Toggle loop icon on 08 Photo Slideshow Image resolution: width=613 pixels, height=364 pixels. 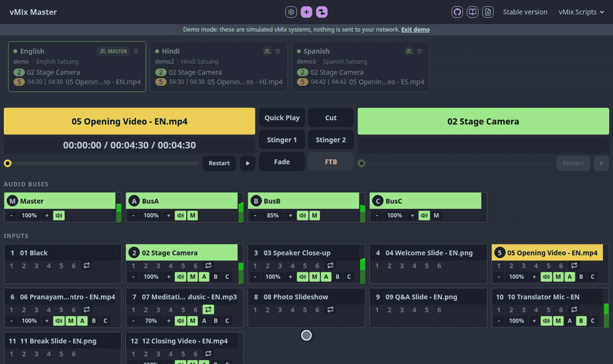click(x=330, y=310)
